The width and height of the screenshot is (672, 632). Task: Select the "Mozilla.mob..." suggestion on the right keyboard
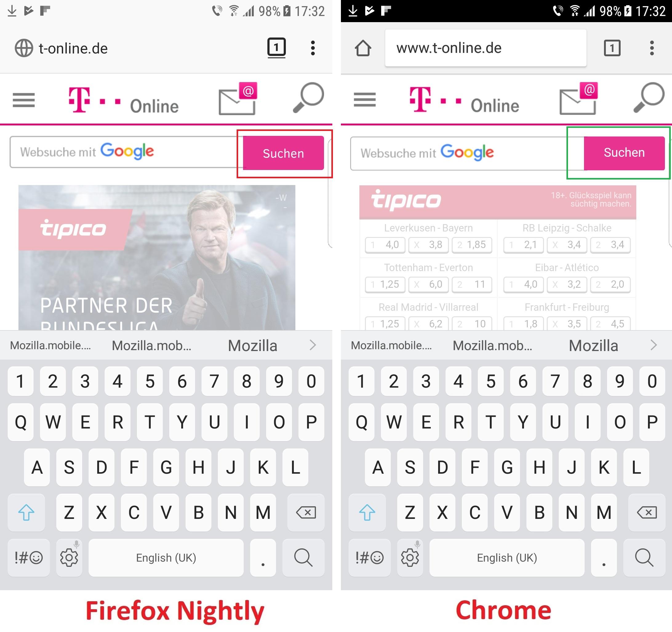tap(492, 346)
